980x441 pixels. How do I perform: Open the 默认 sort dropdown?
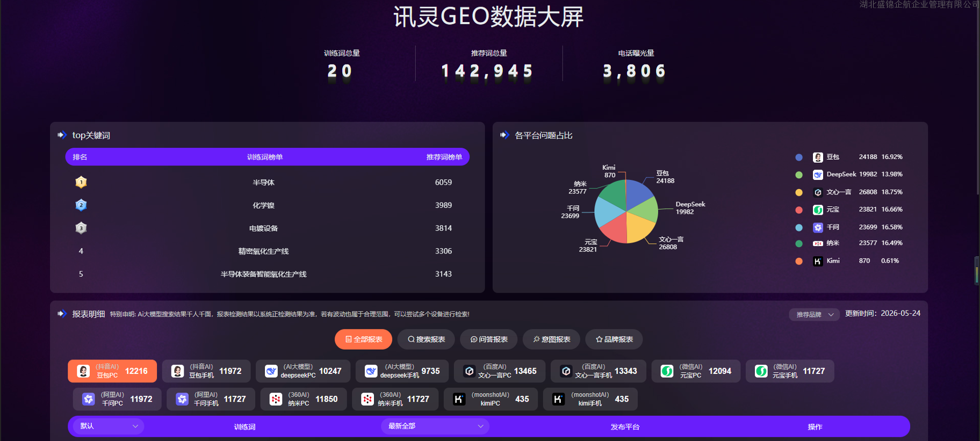click(109, 426)
